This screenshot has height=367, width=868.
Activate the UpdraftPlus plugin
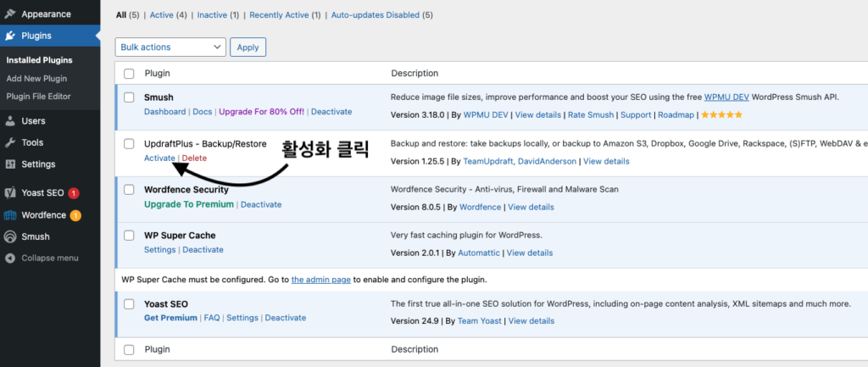[159, 158]
